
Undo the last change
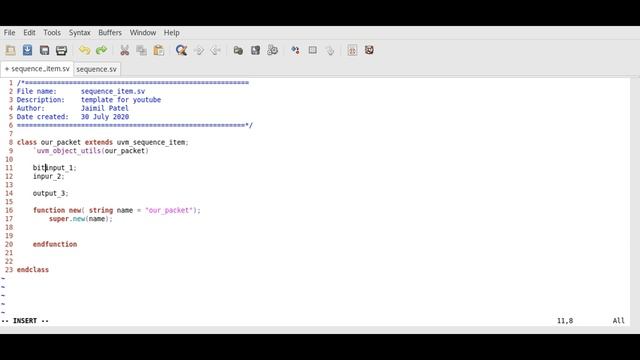point(84,50)
